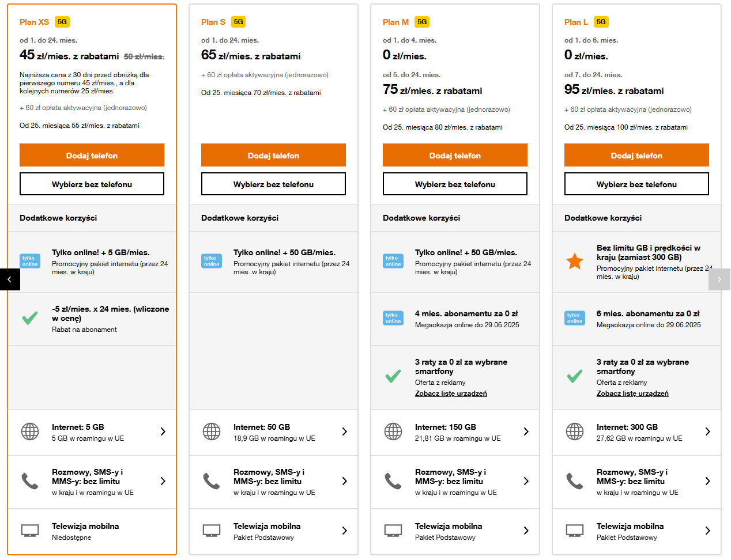Open Telewizja mobilna chevron in Plan S
Viewport: 731px width, 560px height.
(345, 531)
